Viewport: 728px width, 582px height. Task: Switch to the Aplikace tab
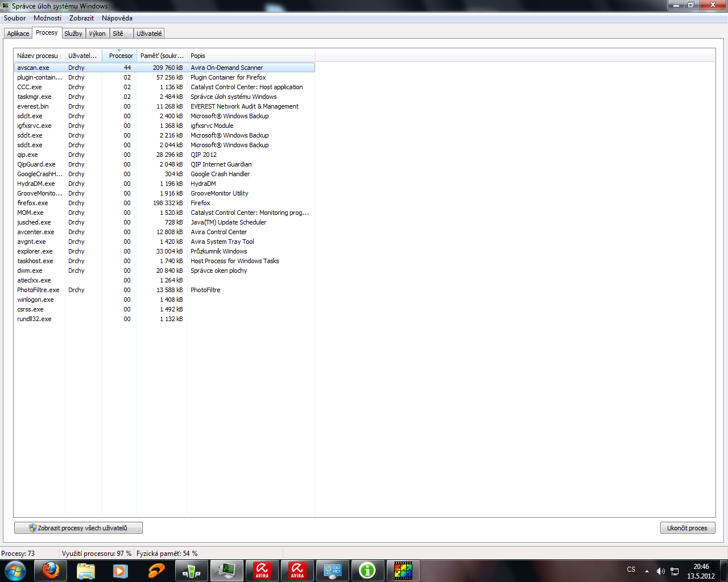(x=18, y=34)
